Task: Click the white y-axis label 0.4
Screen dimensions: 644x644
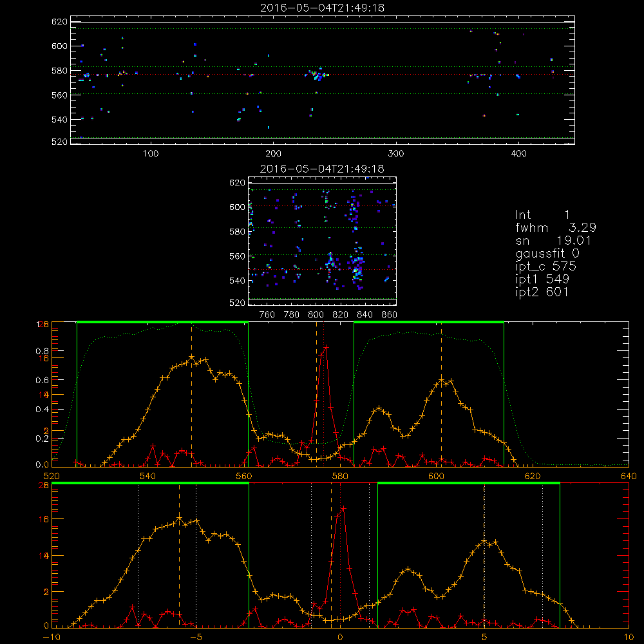Action: [x=43, y=410]
